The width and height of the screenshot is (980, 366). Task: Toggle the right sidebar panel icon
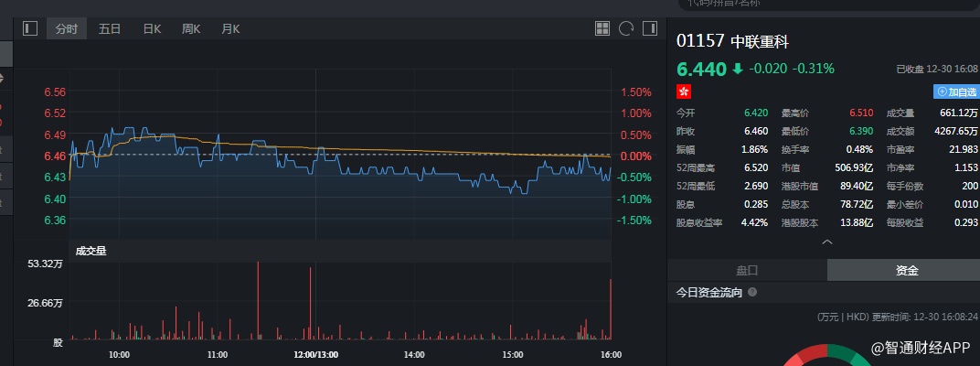pyautogui.click(x=649, y=28)
